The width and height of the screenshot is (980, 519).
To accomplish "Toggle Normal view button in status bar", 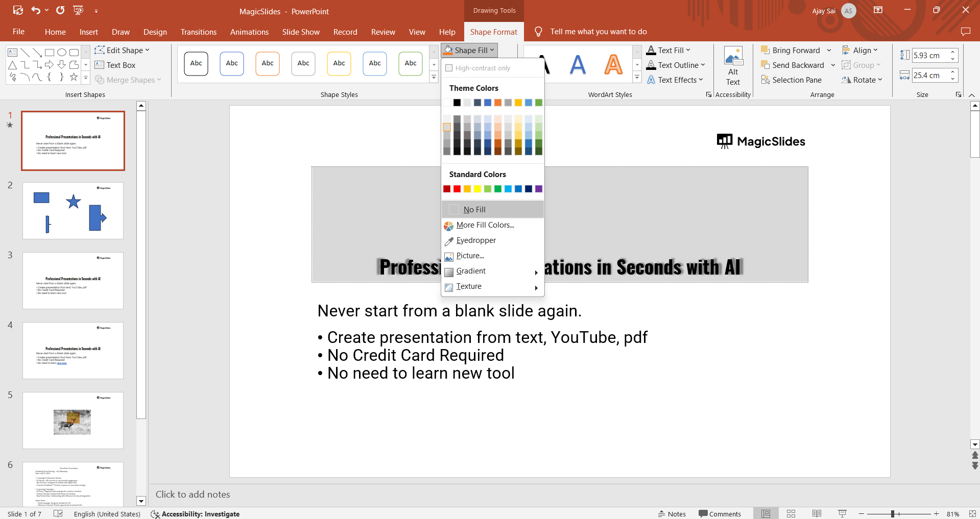I will pos(766,513).
